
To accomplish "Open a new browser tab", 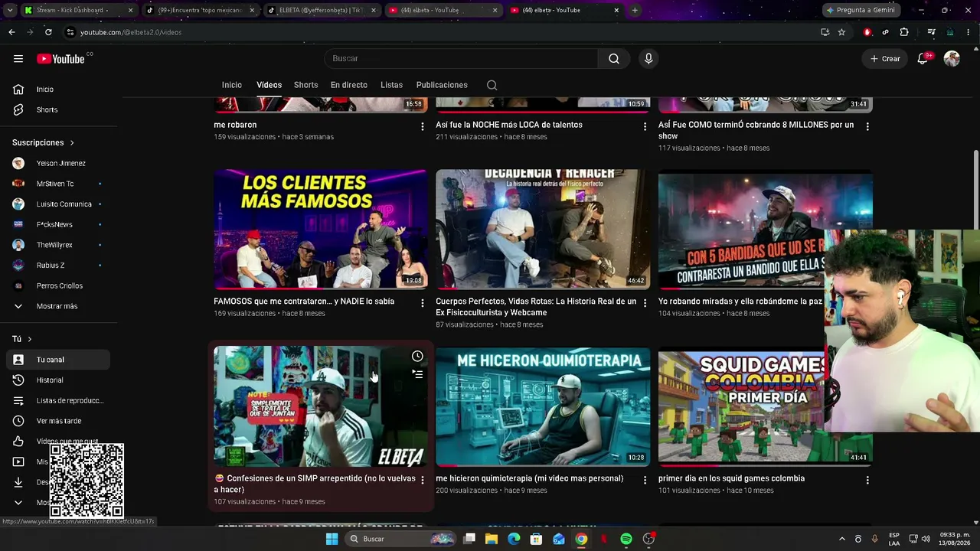I will (x=635, y=10).
